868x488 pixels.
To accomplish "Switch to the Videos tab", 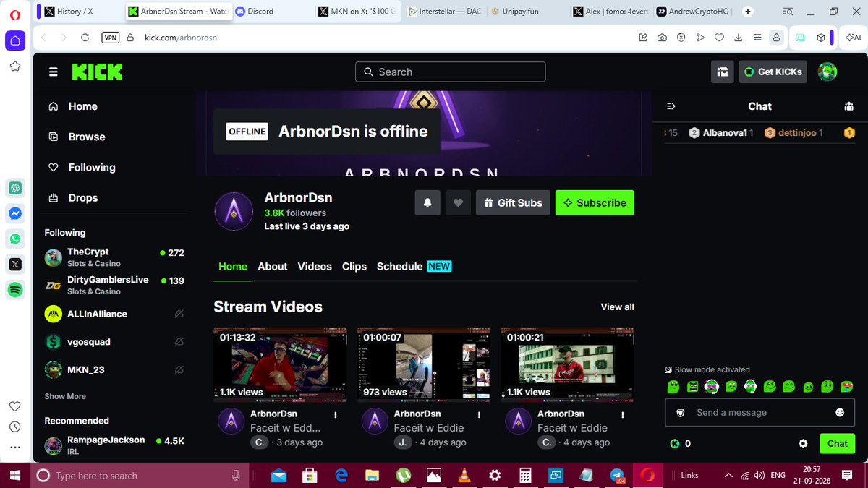I will 315,266.
